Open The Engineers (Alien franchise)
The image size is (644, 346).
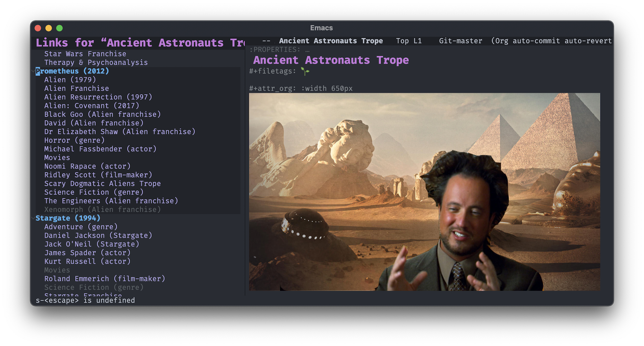(111, 201)
